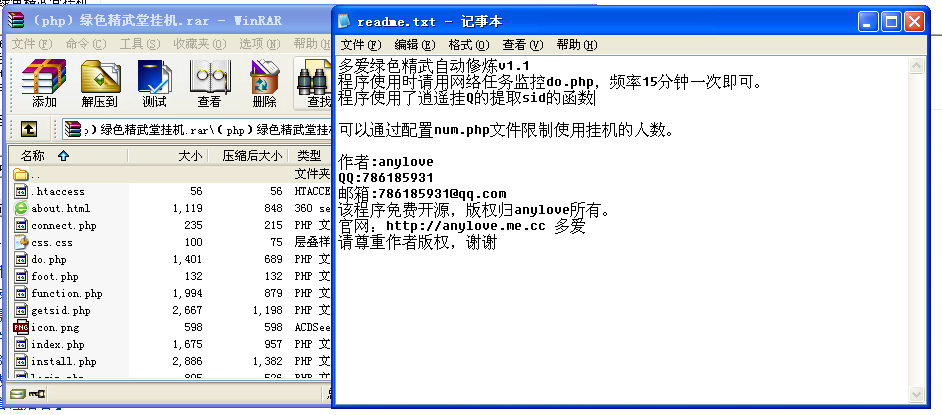Click the drive icon in WinRAR status bar
Viewport: 942px width, 415px height.
(17, 396)
